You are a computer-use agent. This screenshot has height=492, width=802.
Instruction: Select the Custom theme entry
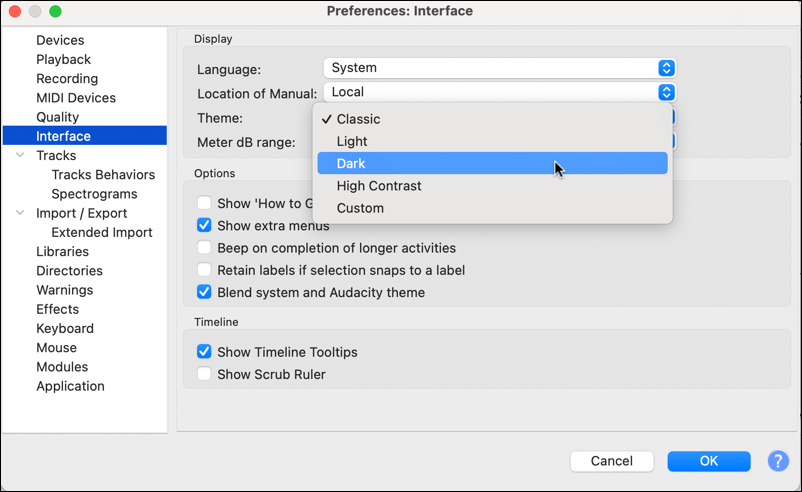coord(360,208)
